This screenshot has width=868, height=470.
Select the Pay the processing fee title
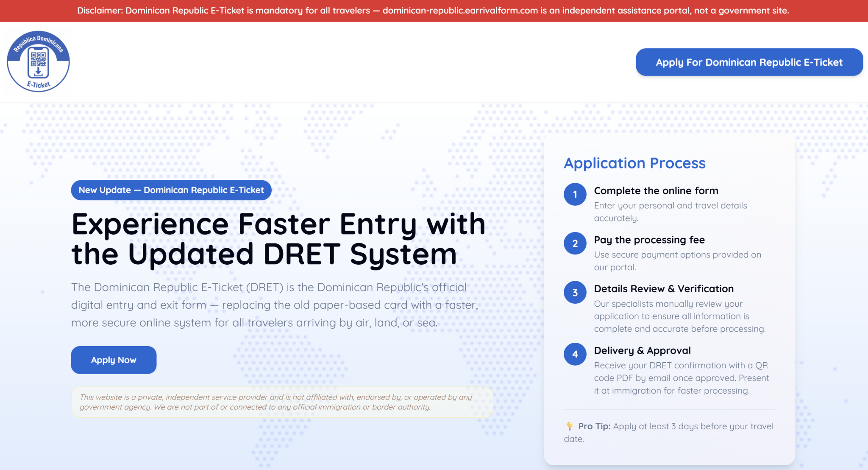click(x=649, y=240)
